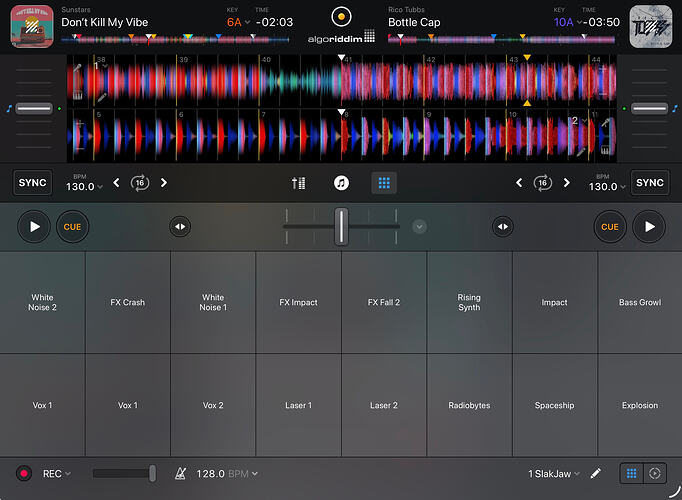This screenshot has width=682, height=500.
Task: Halve loop length with right deck back arrow
Action: (x=519, y=183)
